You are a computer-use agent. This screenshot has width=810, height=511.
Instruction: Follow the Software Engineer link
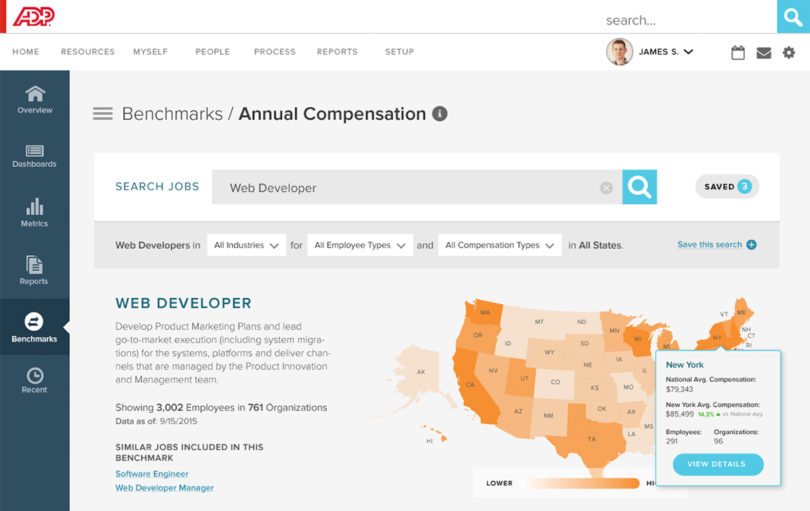(x=152, y=473)
